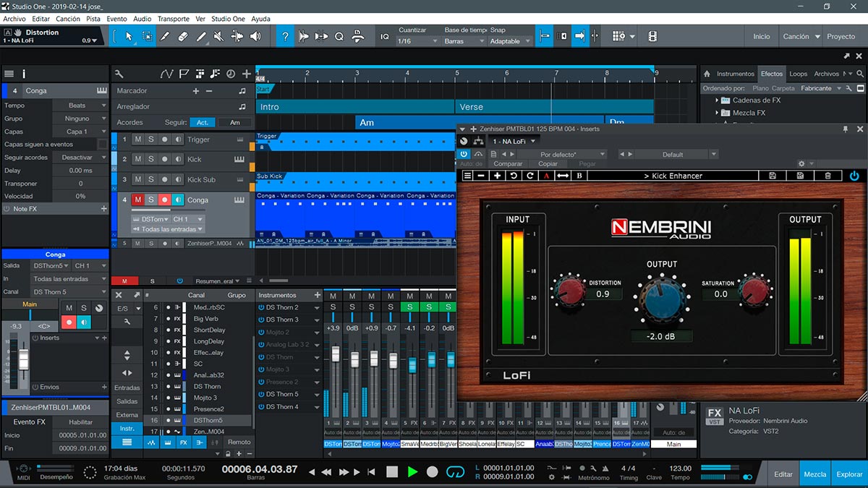Switch to the Instrumentos browser tab
868x488 pixels.
tap(736, 74)
